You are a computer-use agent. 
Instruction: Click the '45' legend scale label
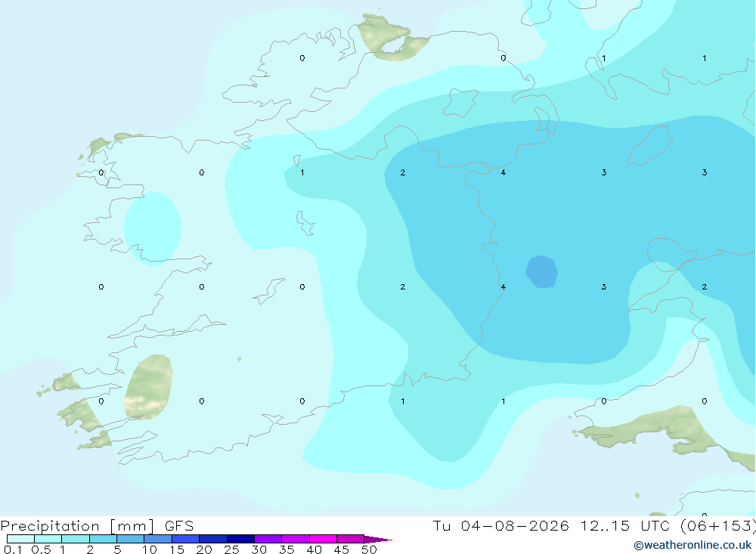pyautogui.click(x=342, y=549)
